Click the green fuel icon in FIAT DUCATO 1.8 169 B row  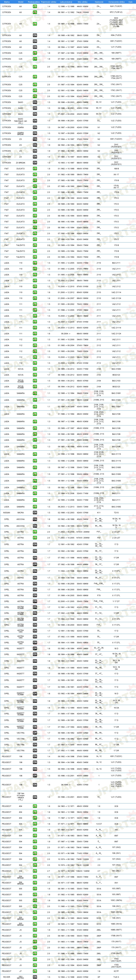coord(35,169)
